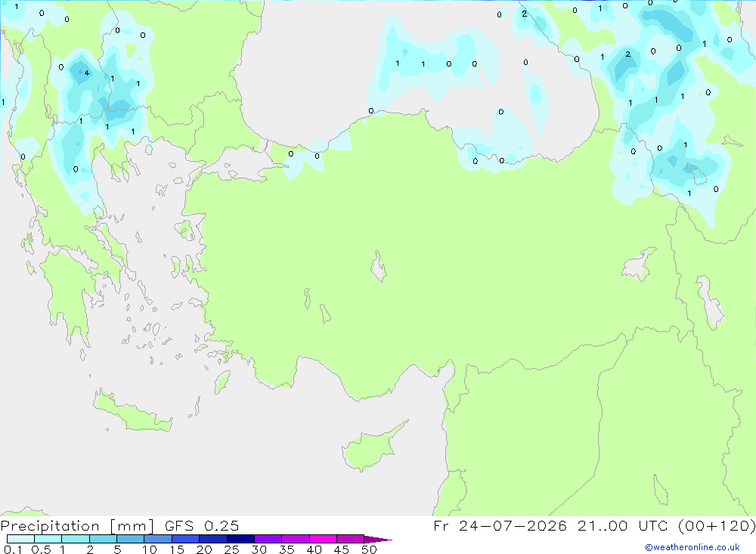Click the "Fr 24-07-2026" date text
Viewport: 756px width, 554px height.
point(500,526)
